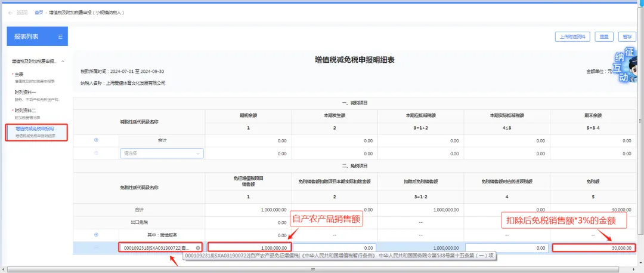
Task: Click the 上传附送资料 button
Action: [x=572, y=36]
